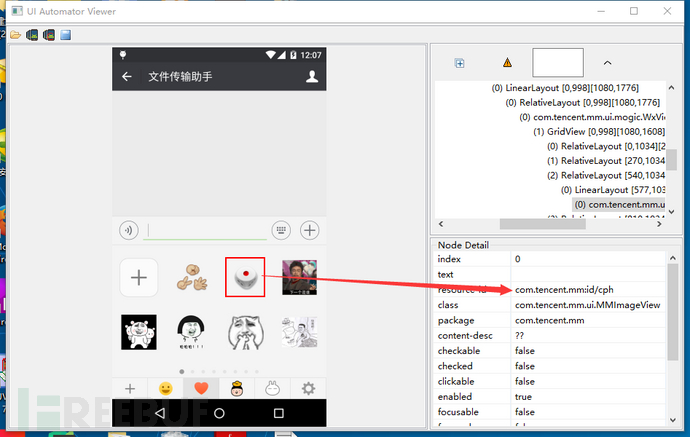Select the dice sticker
This screenshot has width=690, height=437.
tap(245, 277)
